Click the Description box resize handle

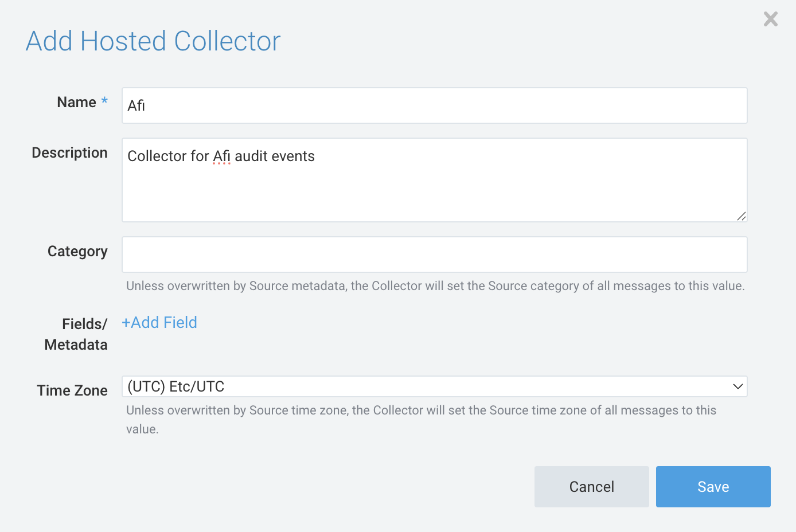tap(742, 216)
